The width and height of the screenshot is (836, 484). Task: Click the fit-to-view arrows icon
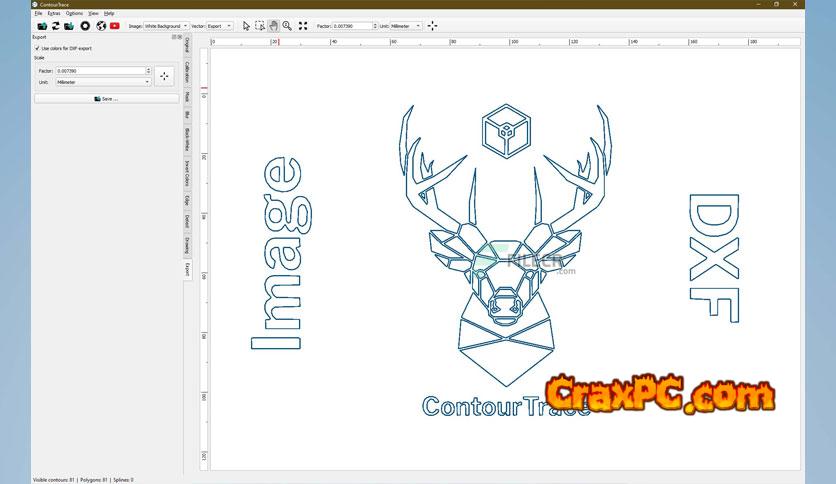tap(303, 26)
